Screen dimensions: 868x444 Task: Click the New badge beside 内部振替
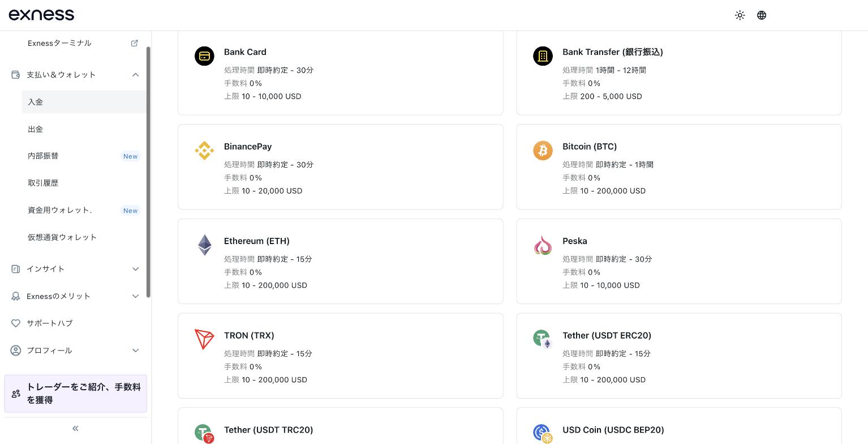click(x=130, y=156)
